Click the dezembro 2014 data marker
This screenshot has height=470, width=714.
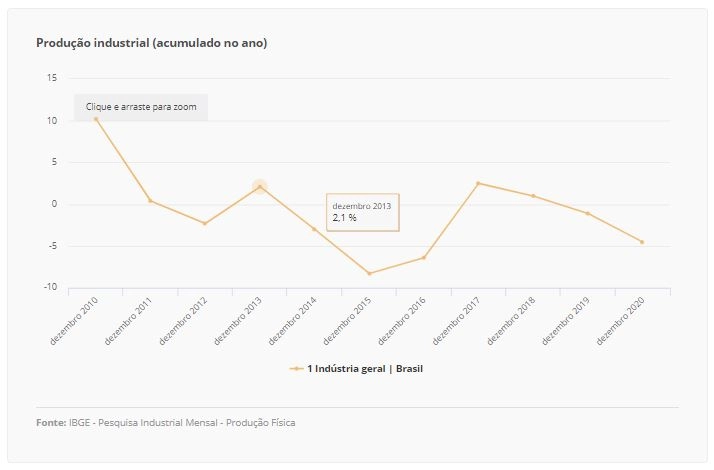click(314, 229)
